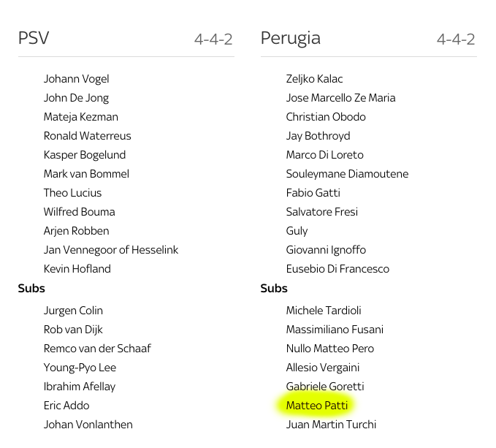This screenshot has height=448, width=496.
Task: Click the highlighted Matteo Patti name
Action: point(316,406)
